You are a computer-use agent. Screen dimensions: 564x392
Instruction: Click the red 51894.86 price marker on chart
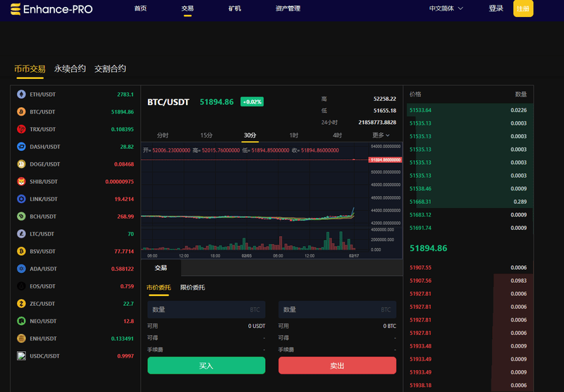click(385, 159)
